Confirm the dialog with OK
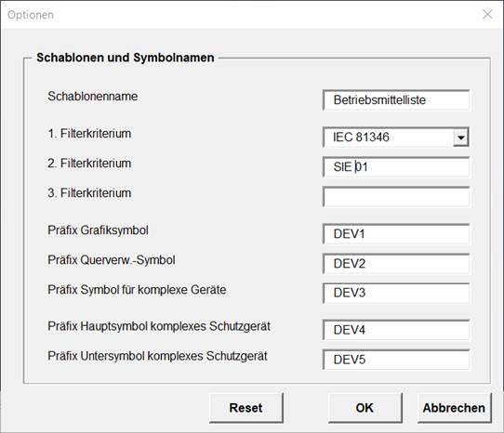Image resolution: width=504 pixels, height=433 pixels. point(365,408)
